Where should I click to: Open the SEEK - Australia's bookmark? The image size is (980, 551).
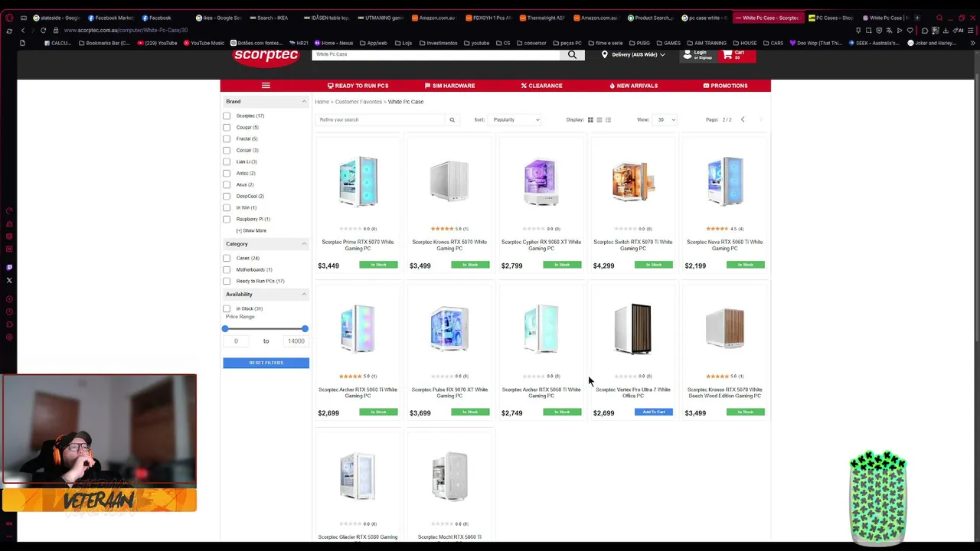[876, 43]
